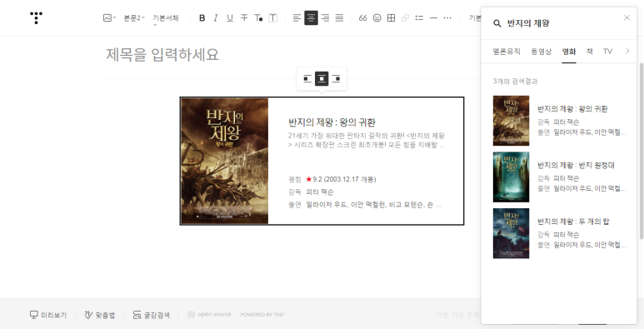Select 두 개의 탑 poster in search results

[x=511, y=233]
